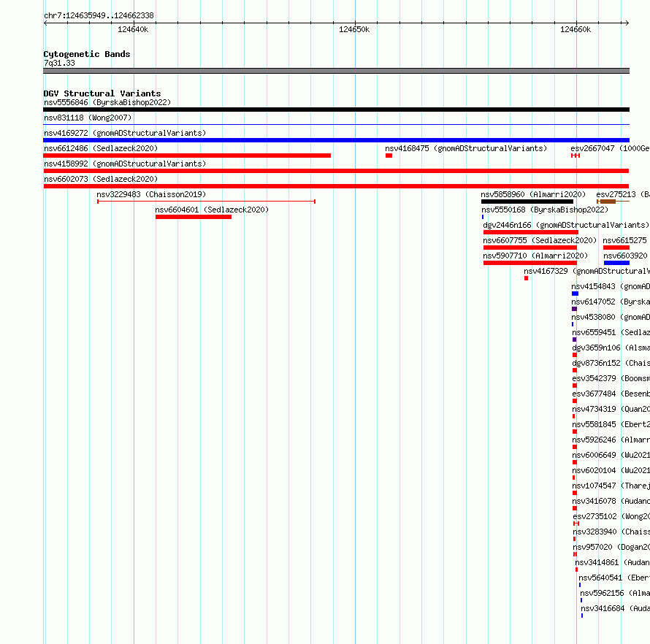Open variant nsv5556846 (ByrskaBishop2022) label

pyautogui.click(x=107, y=102)
